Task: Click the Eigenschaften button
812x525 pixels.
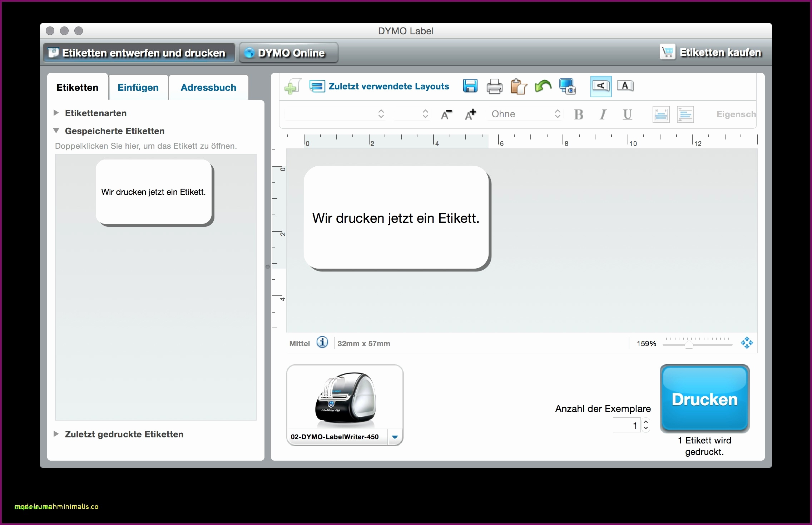Action: (736, 114)
